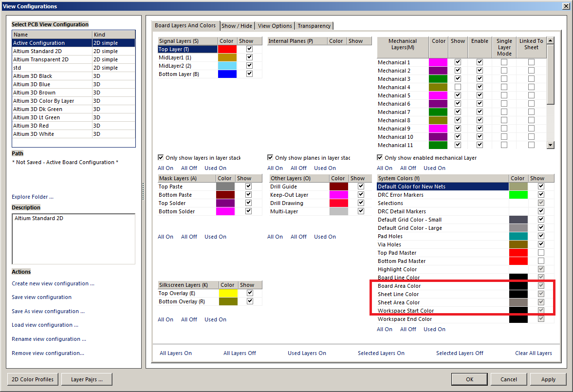The width and height of the screenshot is (573, 392).
Task: Click All Layers Off link
Action: coord(240,353)
